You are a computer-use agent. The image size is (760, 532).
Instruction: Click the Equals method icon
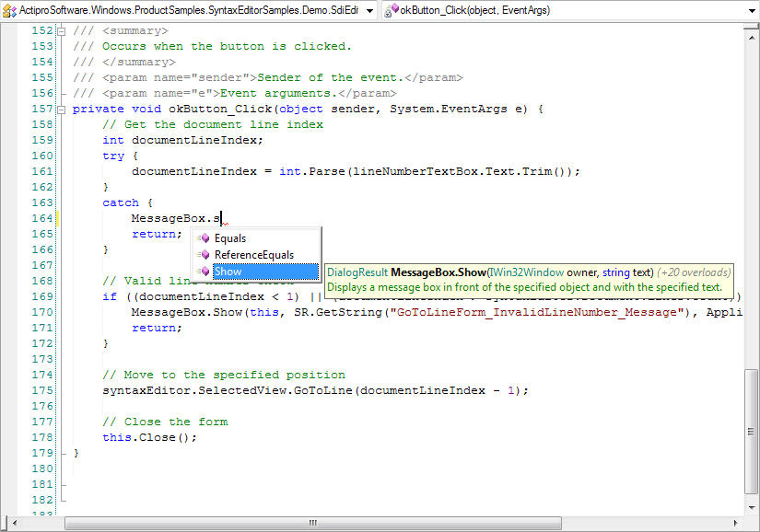pyautogui.click(x=204, y=238)
